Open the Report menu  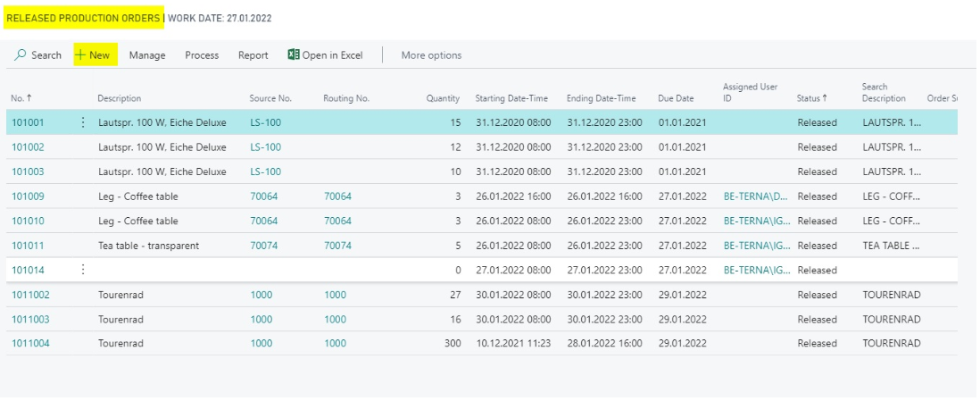(x=253, y=55)
